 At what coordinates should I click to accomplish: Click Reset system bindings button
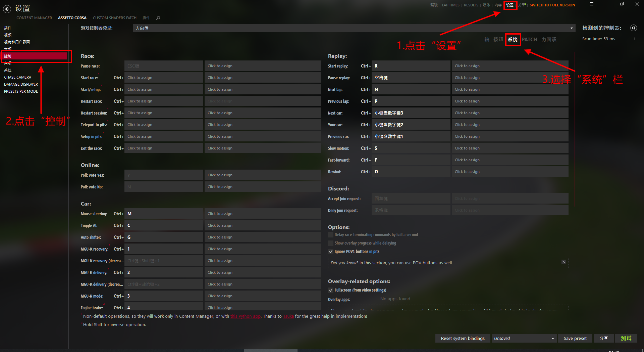[x=463, y=338]
